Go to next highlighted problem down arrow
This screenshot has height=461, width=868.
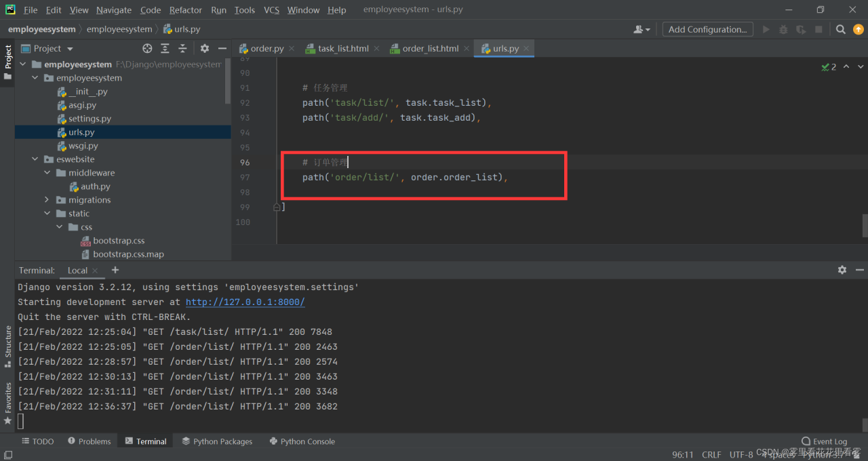click(861, 67)
